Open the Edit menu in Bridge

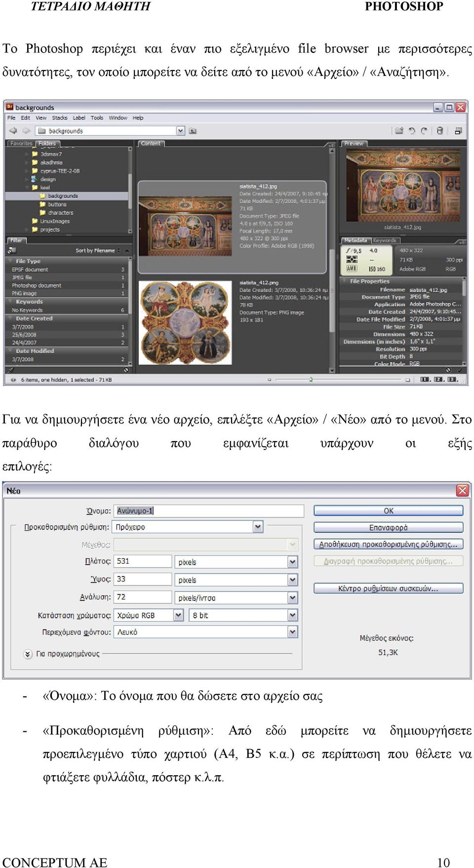[x=25, y=118]
